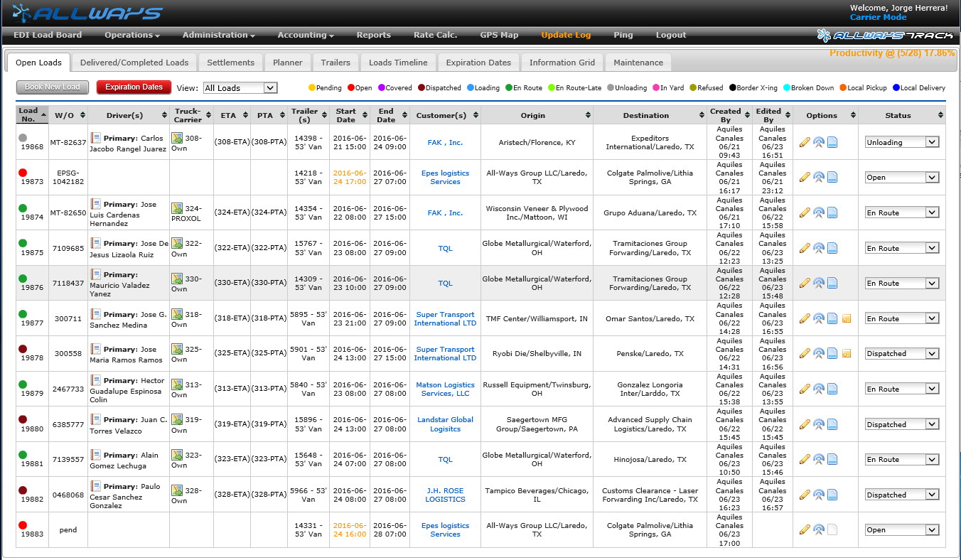The image size is (961, 560).
Task: Open the Epes logistics Services link for load 19873
Action: click(x=445, y=178)
